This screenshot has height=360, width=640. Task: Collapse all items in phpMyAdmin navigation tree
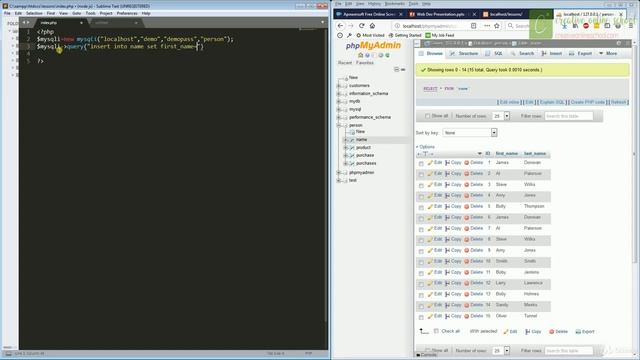click(396, 70)
